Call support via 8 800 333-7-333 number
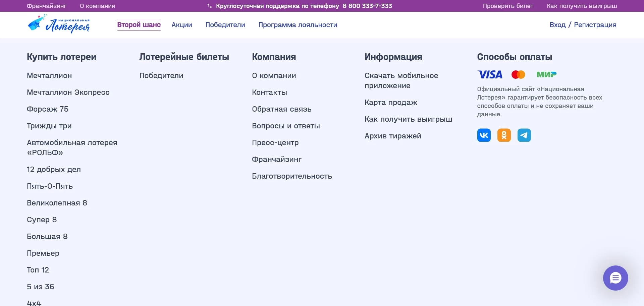The width and height of the screenshot is (644, 306). coord(367,5)
